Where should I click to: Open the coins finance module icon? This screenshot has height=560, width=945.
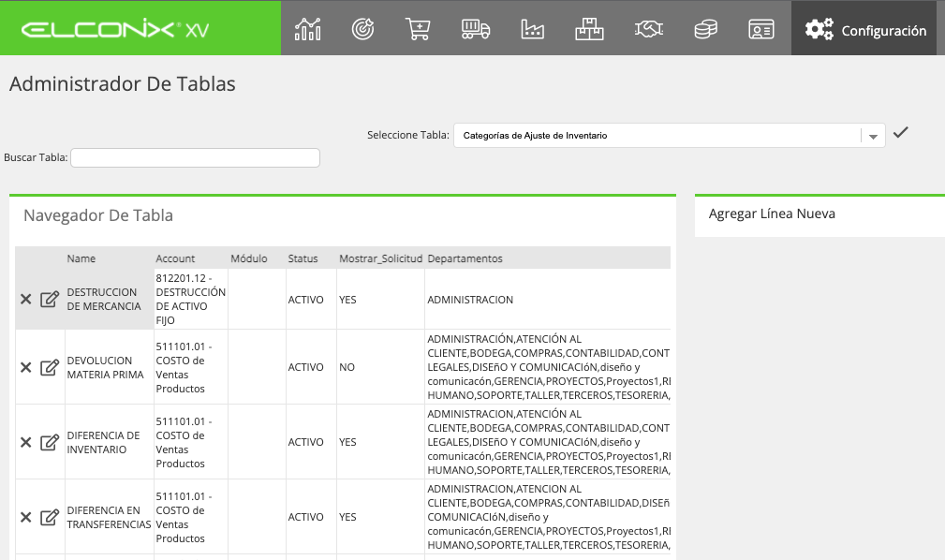click(x=705, y=29)
